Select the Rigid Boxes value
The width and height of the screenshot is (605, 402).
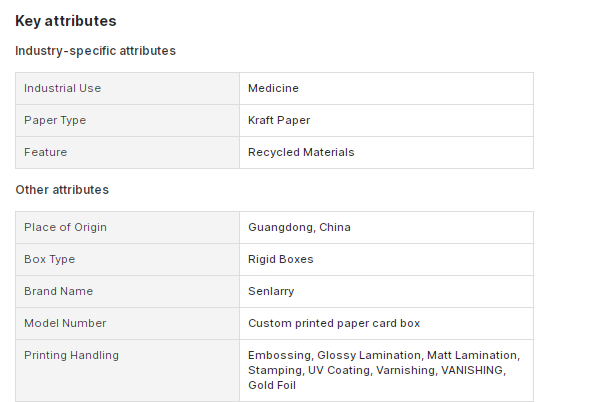click(281, 259)
